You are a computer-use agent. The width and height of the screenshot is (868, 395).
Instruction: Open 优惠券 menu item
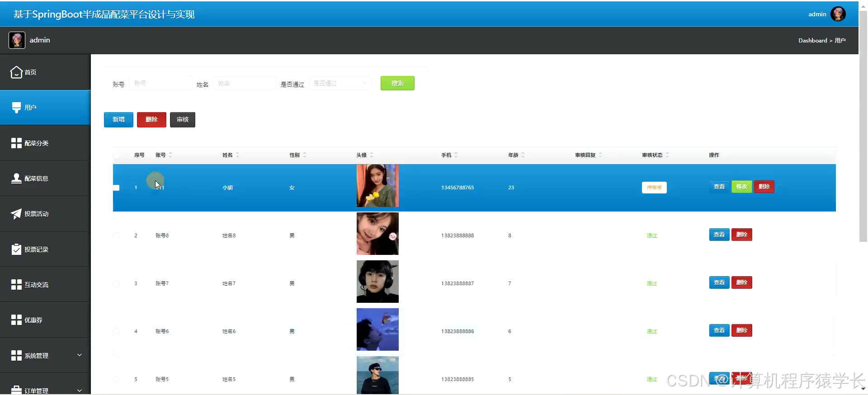(x=45, y=320)
